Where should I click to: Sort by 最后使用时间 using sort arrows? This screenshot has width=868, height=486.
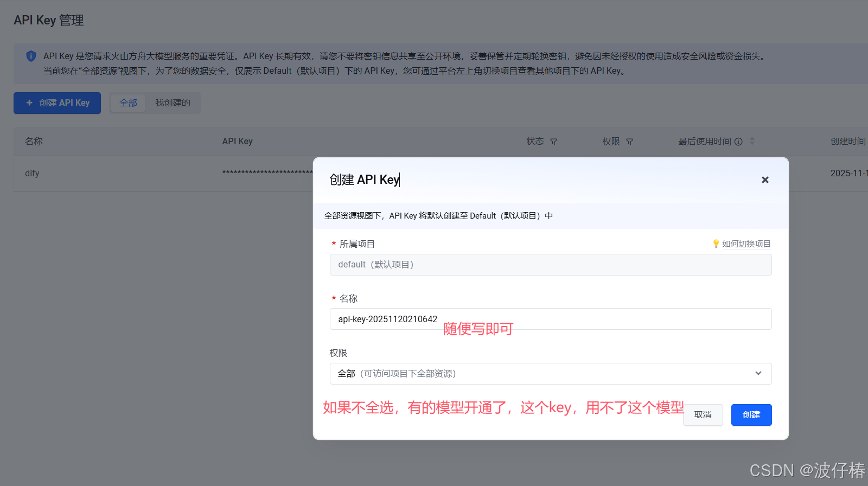coord(752,141)
